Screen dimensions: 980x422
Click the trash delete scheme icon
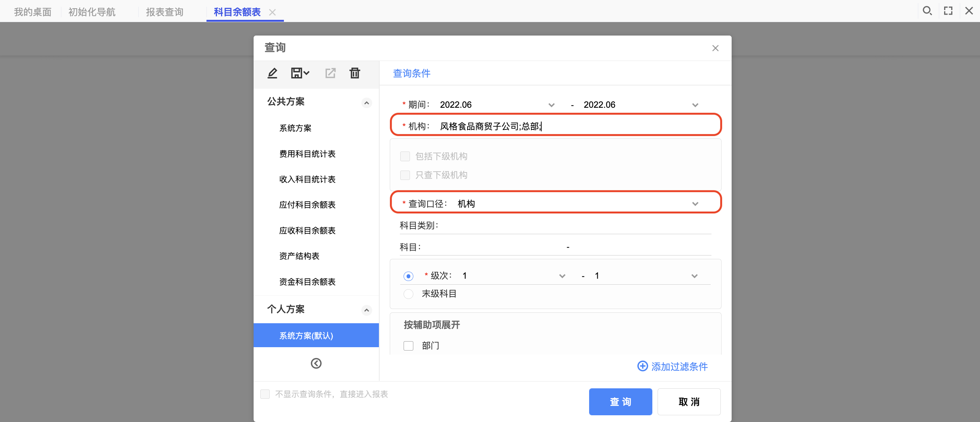(x=355, y=73)
